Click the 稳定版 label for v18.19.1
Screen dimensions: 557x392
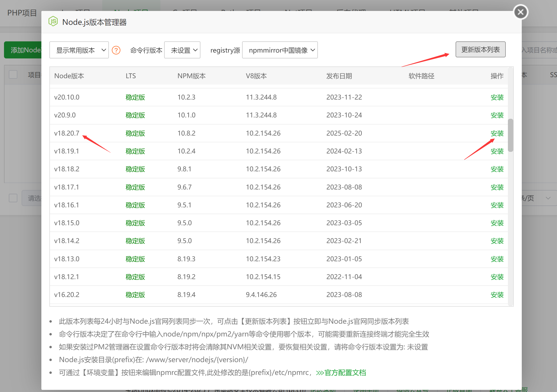135,151
